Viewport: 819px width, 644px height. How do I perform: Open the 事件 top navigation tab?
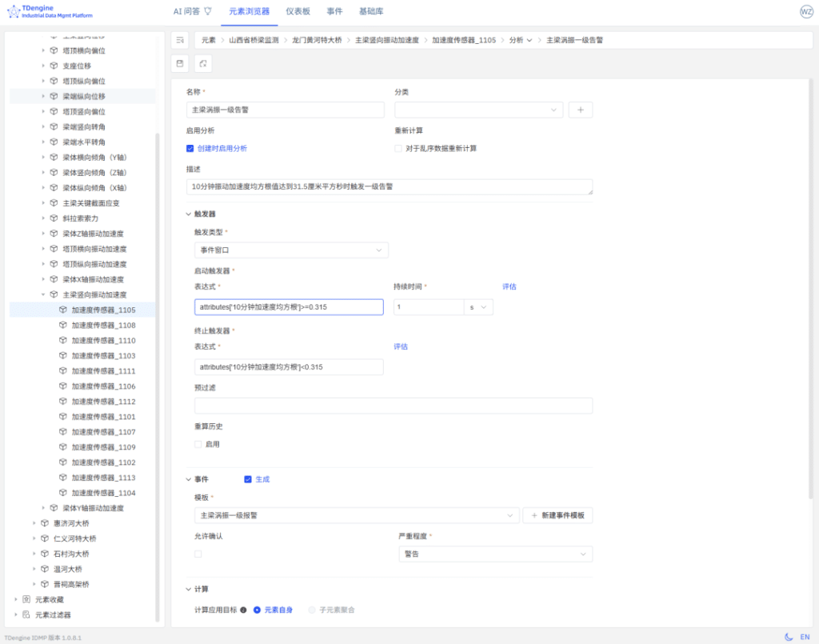pyautogui.click(x=334, y=11)
